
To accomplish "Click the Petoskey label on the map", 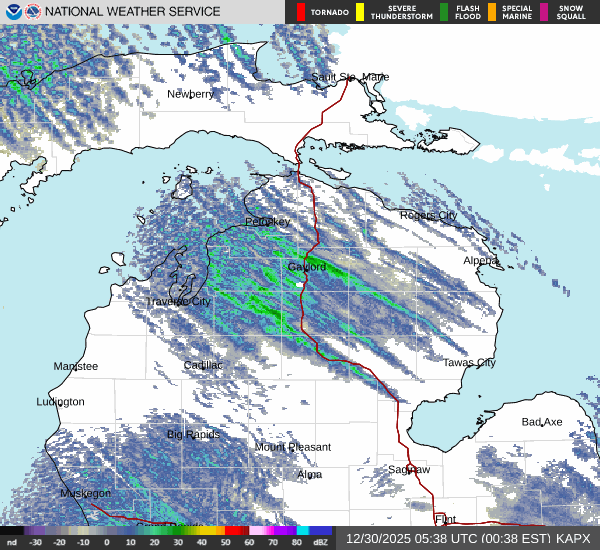I will tap(267, 221).
